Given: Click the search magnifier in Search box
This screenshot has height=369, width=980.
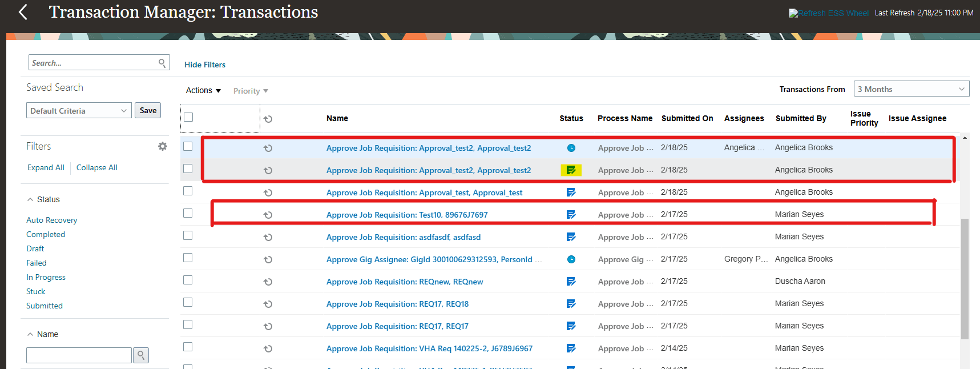Looking at the screenshot, I should (x=163, y=63).
